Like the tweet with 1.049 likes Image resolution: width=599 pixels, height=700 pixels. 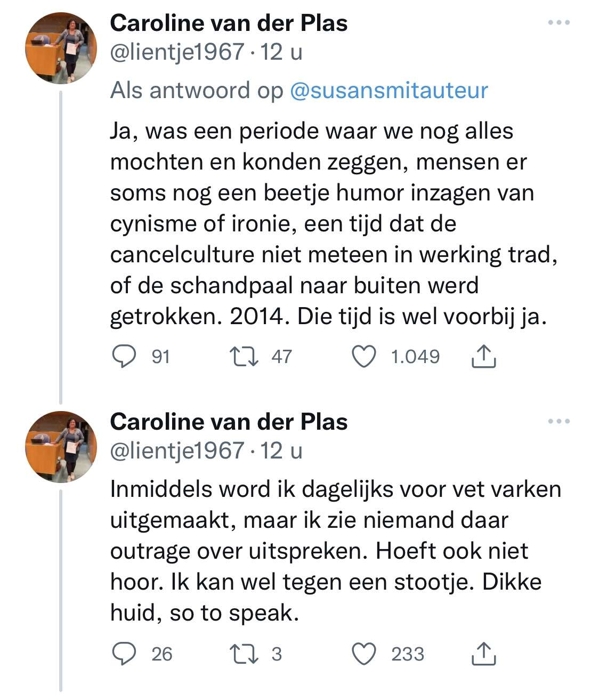pos(365,356)
